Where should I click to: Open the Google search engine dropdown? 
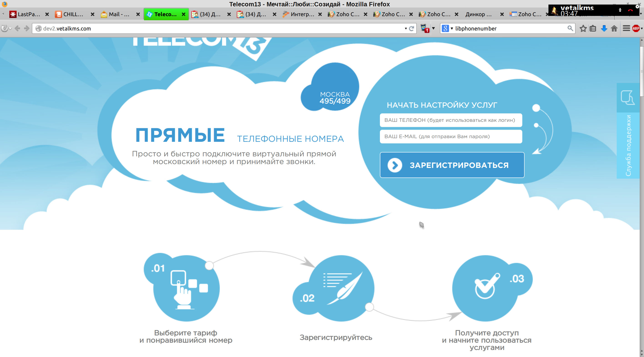[x=452, y=28]
